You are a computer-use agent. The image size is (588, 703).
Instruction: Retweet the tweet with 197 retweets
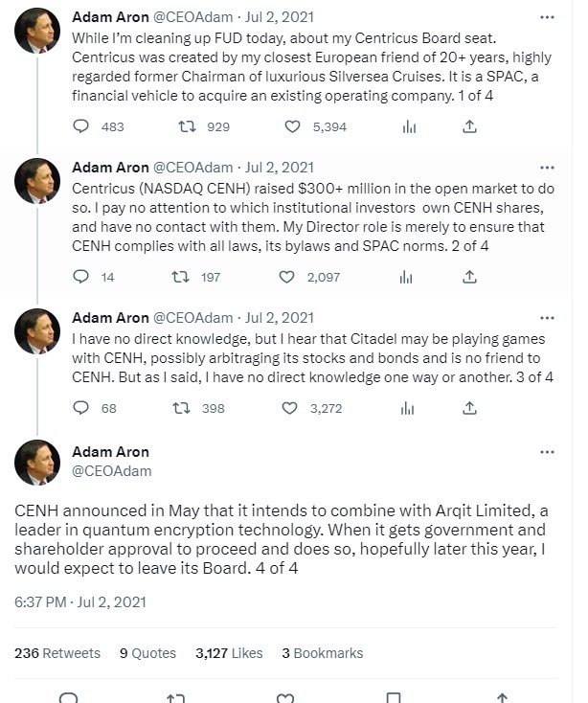181,277
